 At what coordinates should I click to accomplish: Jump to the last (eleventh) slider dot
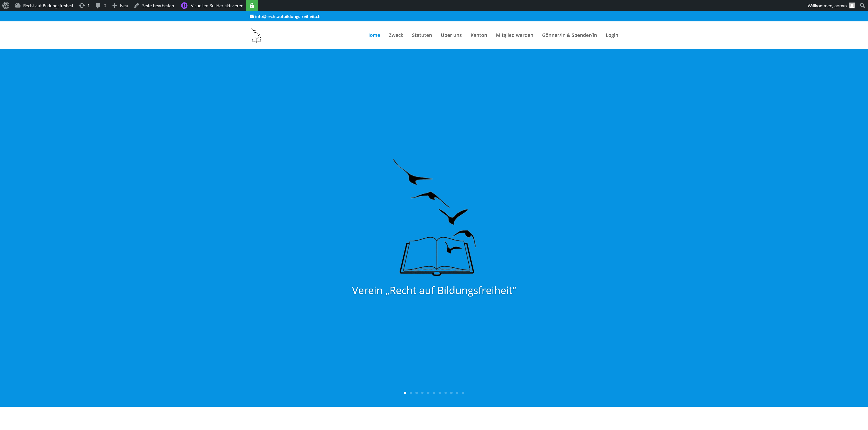tap(463, 393)
